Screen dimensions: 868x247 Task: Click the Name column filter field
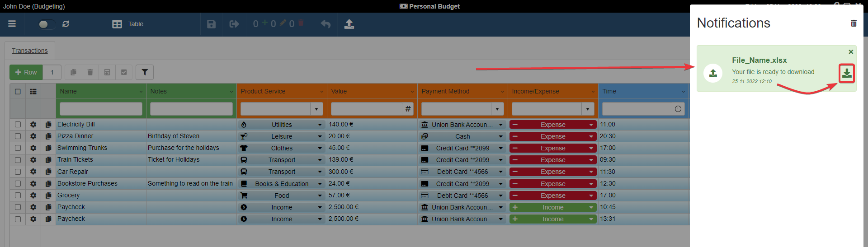101,109
